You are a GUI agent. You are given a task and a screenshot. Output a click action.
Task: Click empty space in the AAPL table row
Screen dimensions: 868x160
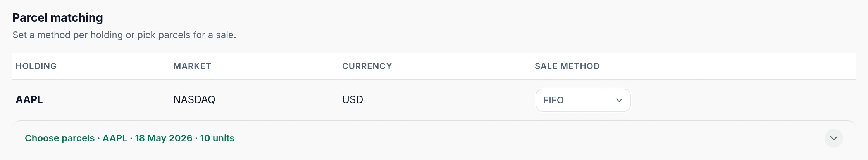pyautogui.click(x=736, y=100)
